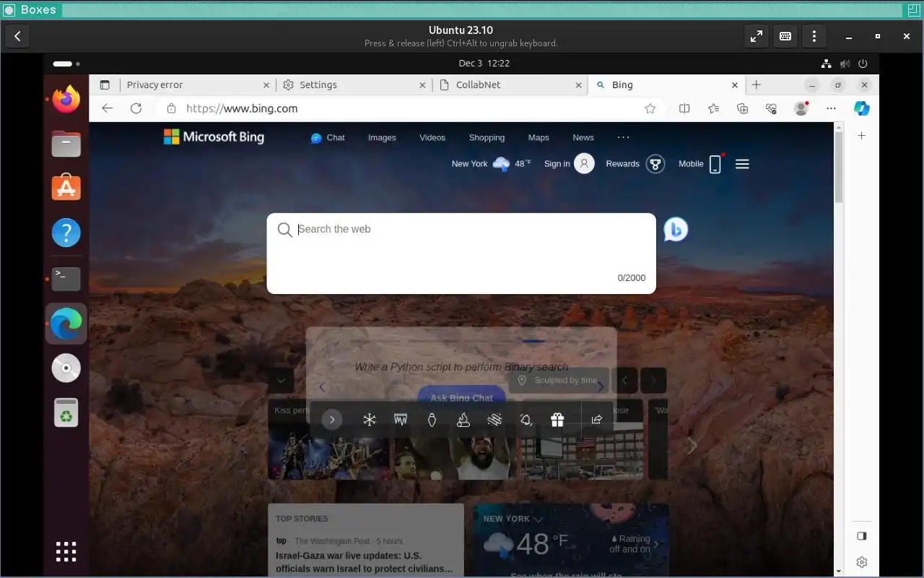Toggle the Edge sidebar panel layout icon
Viewport: 924px width, 578px height.
tap(861, 536)
